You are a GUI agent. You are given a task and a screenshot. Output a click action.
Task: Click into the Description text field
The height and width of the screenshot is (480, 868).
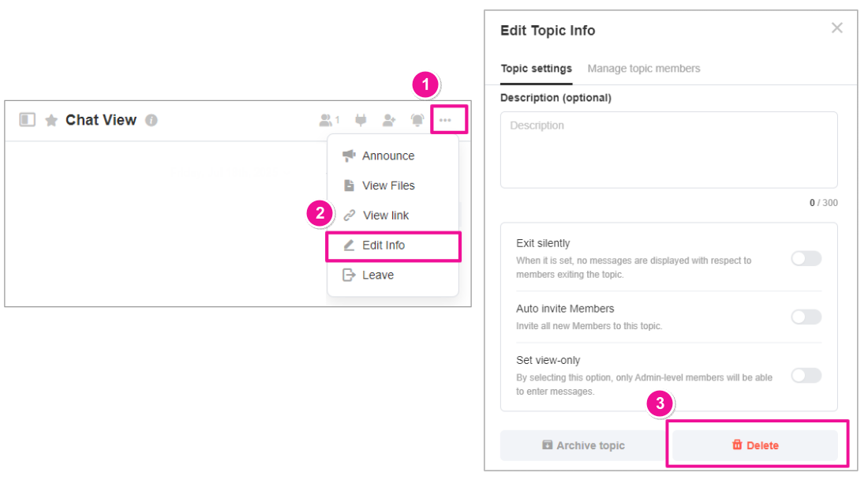pyautogui.click(x=668, y=150)
